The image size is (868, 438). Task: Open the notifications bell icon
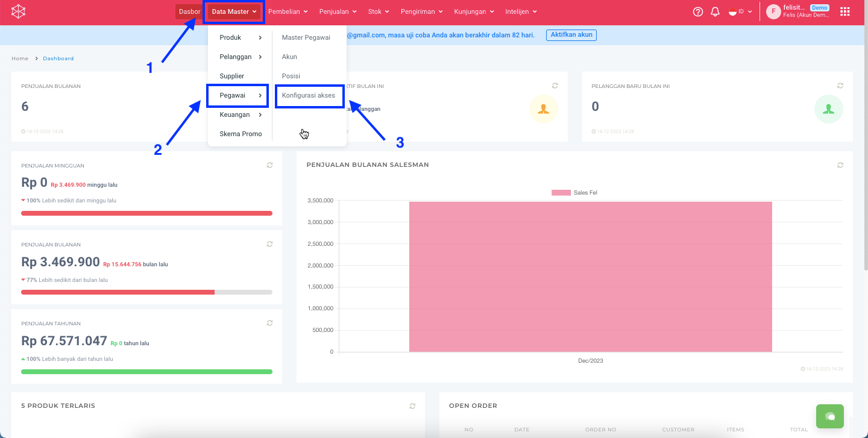pos(715,11)
